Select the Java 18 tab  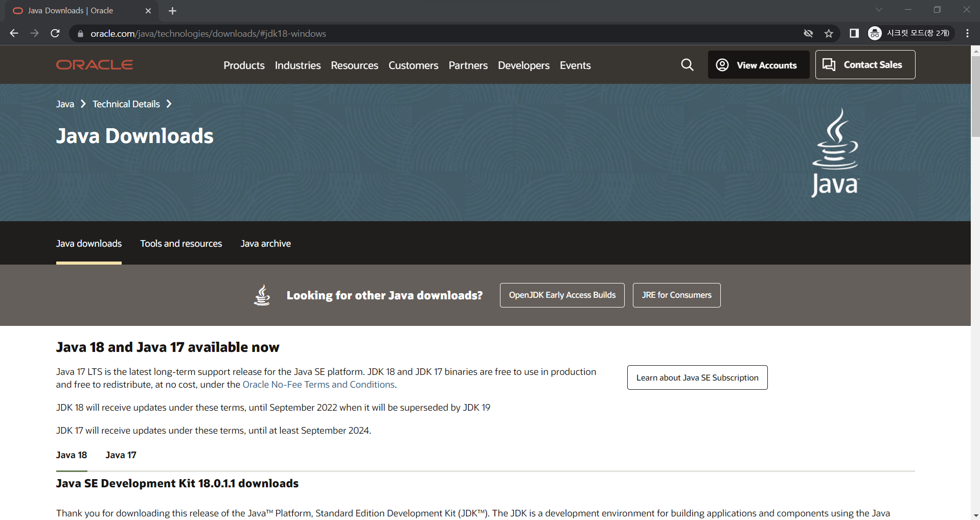tap(72, 455)
